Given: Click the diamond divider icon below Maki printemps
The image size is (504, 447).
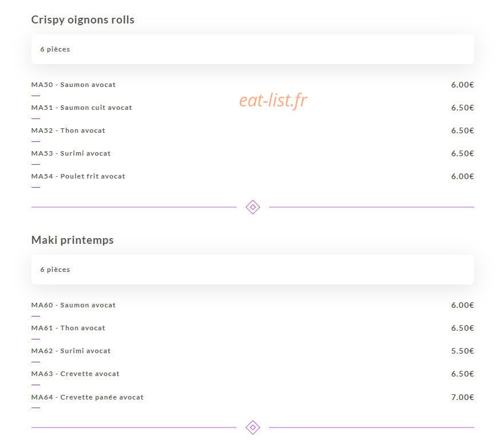Looking at the screenshot, I should 253,428.
